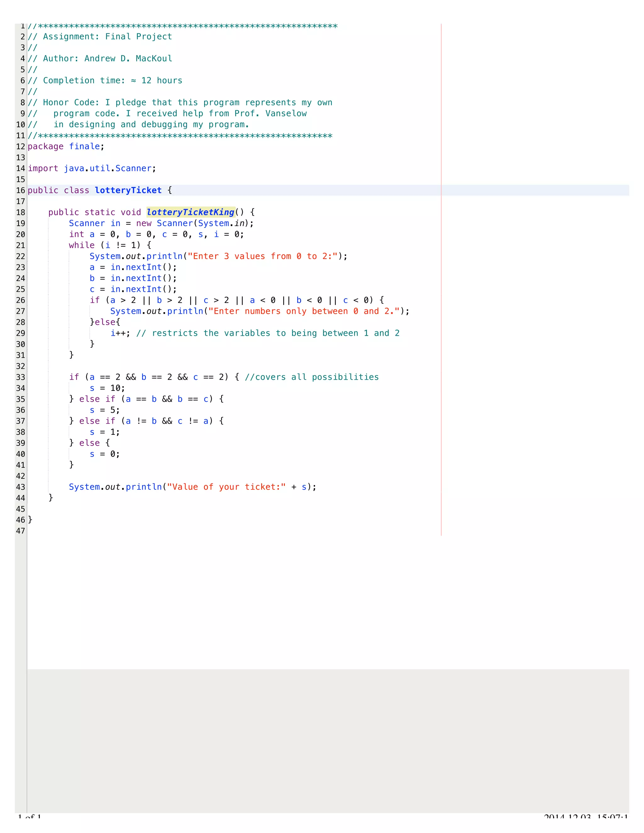Click the in designing and debugging comment
The image size is (644, 833).
(x=138, y=124)
